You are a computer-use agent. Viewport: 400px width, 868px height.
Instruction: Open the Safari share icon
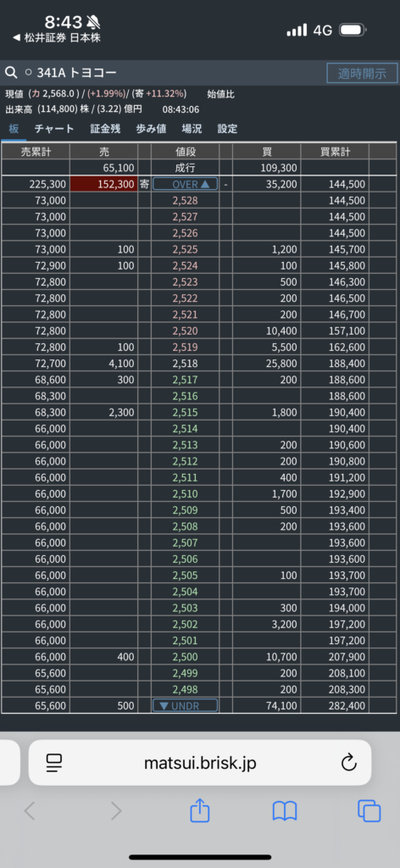(x=200, y=811)
